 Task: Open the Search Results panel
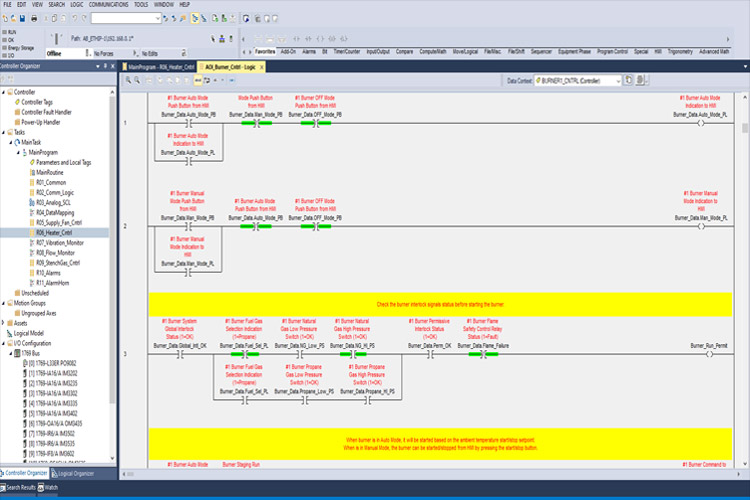tap(22, 487)
